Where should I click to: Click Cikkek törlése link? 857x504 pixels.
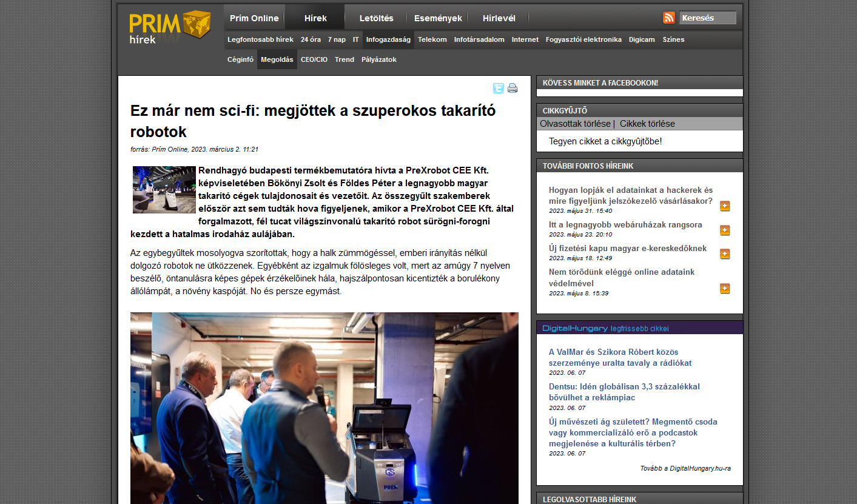click(x=647, y=124)
